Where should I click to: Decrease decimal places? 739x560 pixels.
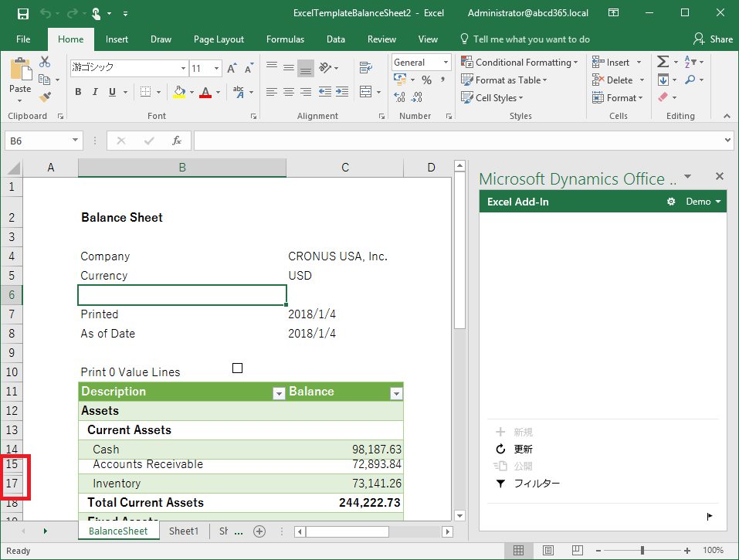coord(417,97)
